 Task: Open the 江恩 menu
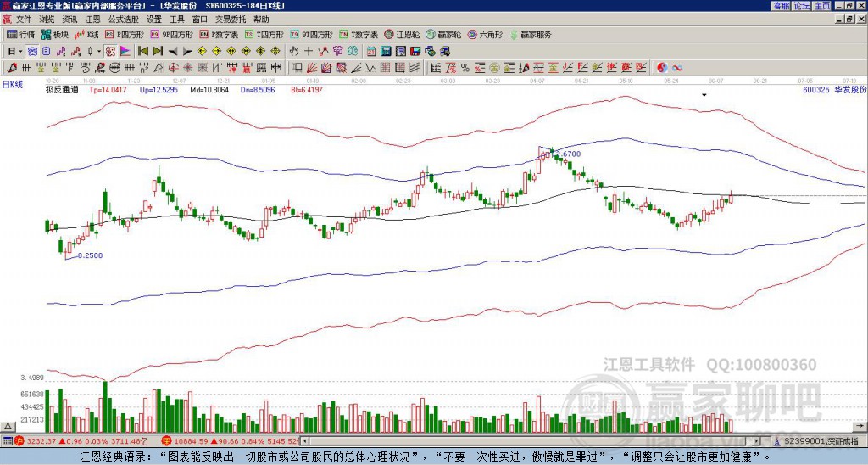coord(93,20)
